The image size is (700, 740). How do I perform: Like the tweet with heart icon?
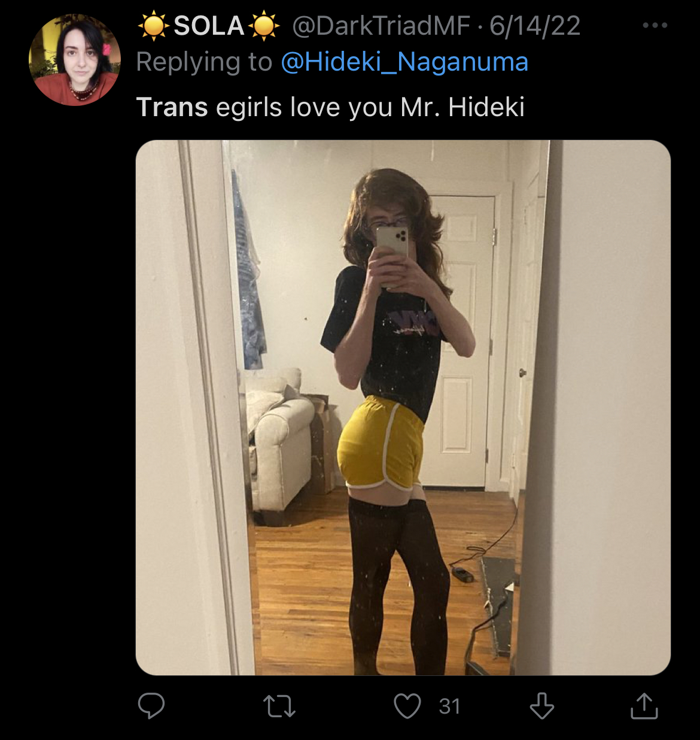coord(407,706)
